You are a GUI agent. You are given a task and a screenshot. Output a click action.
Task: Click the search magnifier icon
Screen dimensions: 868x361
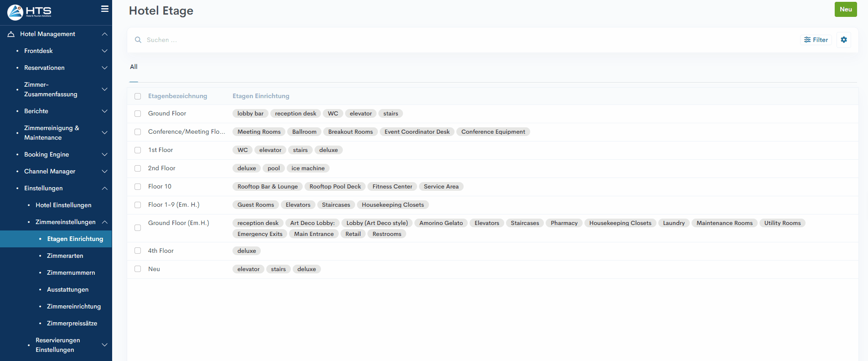click(138, 40)
